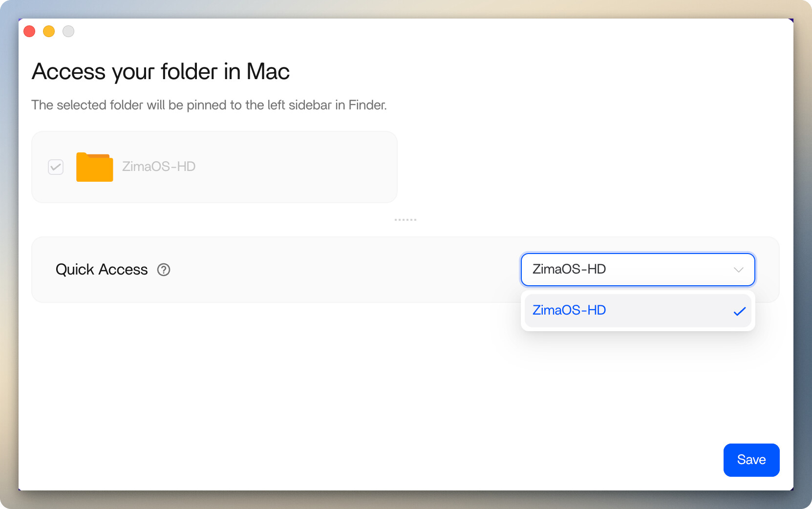Click the chevron arrow in Quick Access dropdown
The image size is (812, 509).
click(738, 270)
